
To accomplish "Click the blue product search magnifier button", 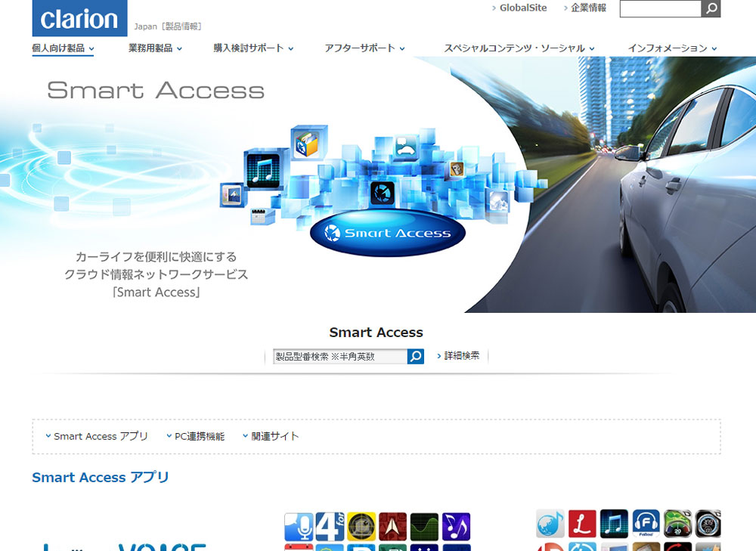I will [x=416, y=356].
